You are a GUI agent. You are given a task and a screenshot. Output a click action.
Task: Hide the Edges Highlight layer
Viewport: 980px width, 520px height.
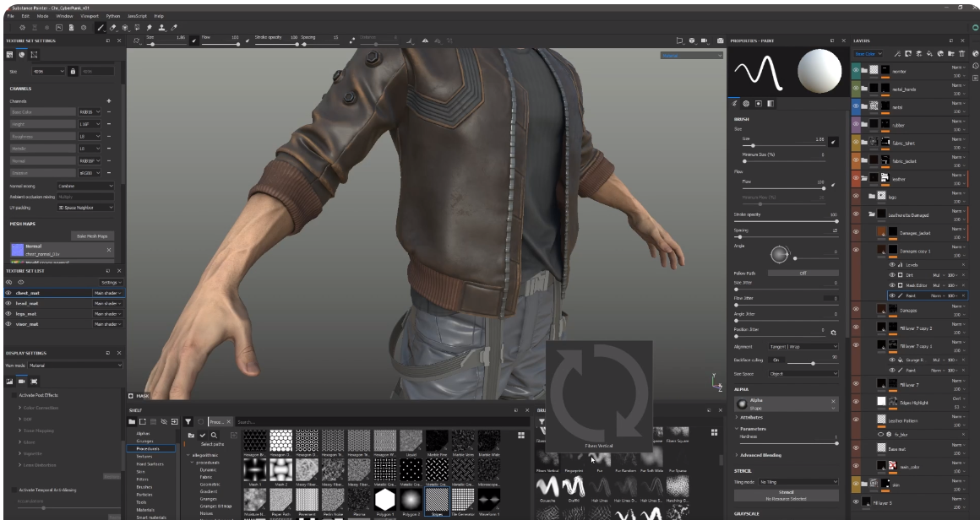(856, 401)
